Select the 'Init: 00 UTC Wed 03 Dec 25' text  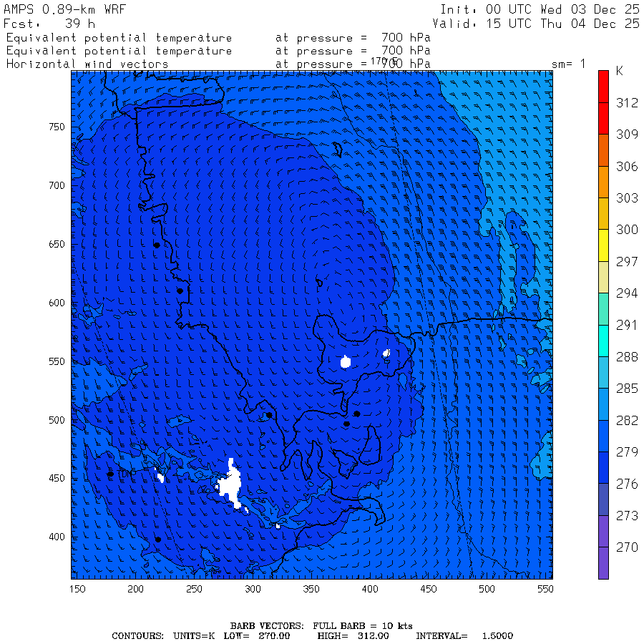(x=540, y=9)
